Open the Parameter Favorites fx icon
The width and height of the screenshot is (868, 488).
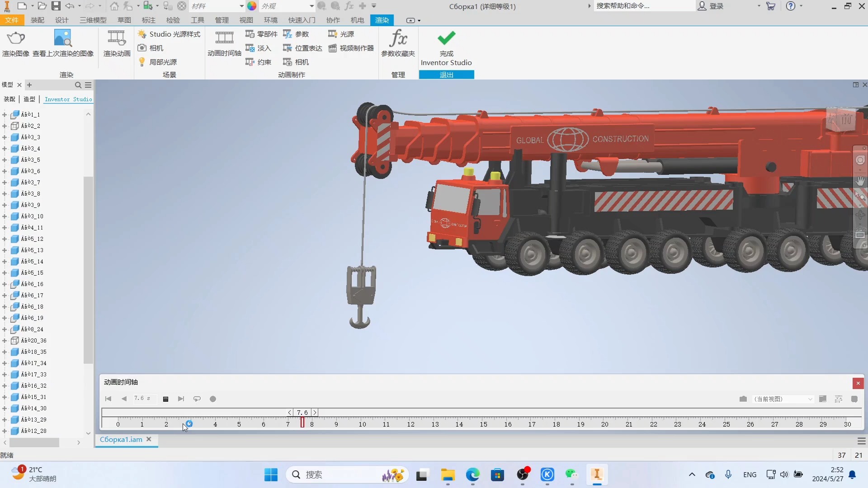pos(398,39)
